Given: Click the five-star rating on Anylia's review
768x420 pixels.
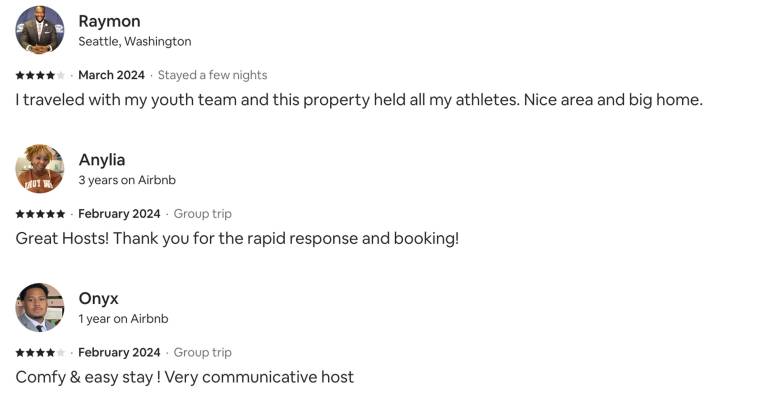Looking at the screenshot, I should tap(40, 214).
